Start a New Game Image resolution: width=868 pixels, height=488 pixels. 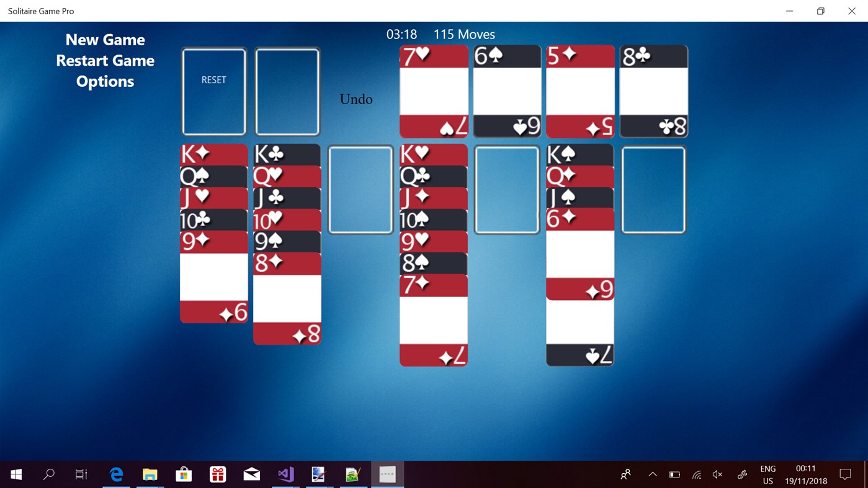[105, 39]
